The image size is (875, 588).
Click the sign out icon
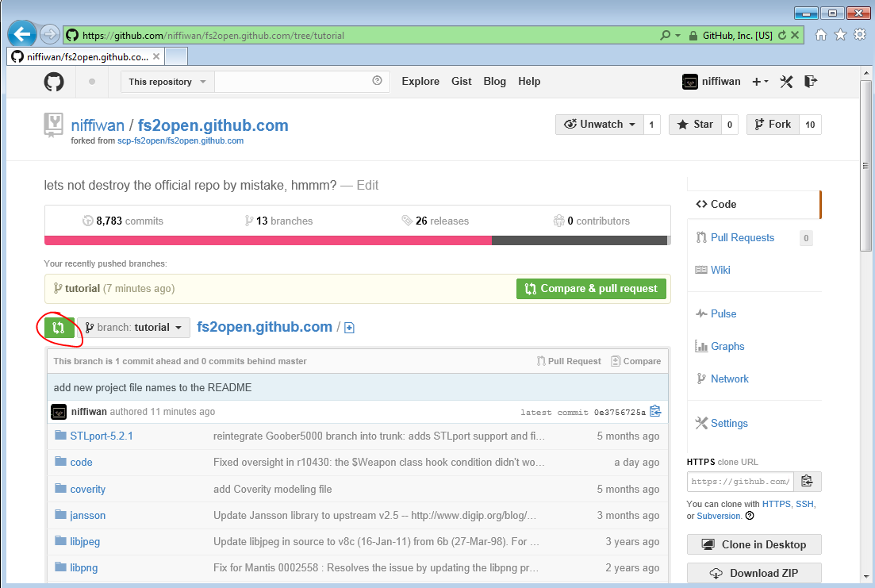[810, 81]
